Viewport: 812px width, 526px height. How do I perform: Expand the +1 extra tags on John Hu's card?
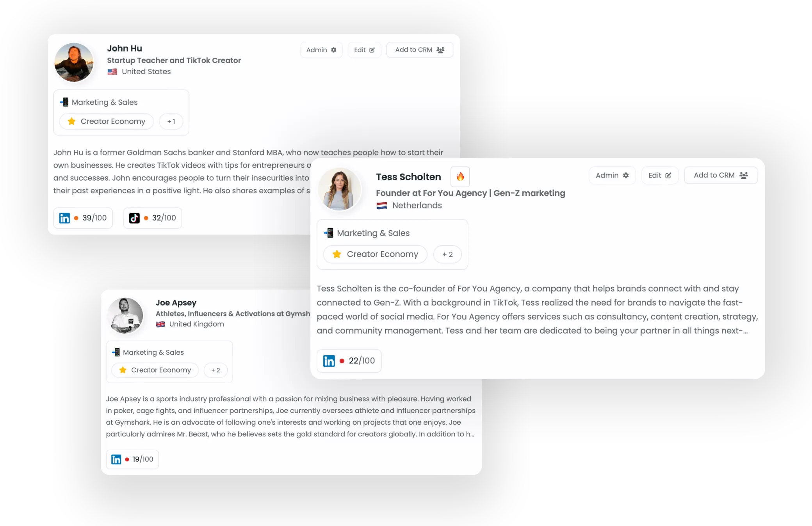pyautogui.click(x=171, y=121)
